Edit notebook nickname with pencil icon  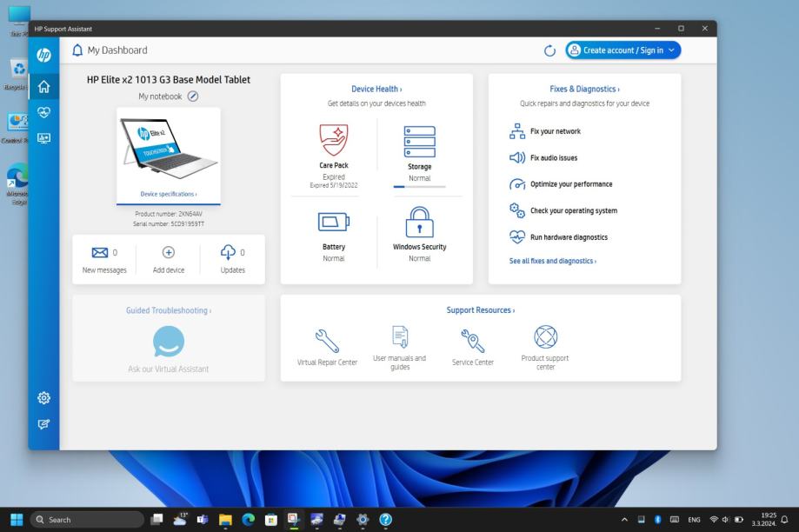coord(193,96)
